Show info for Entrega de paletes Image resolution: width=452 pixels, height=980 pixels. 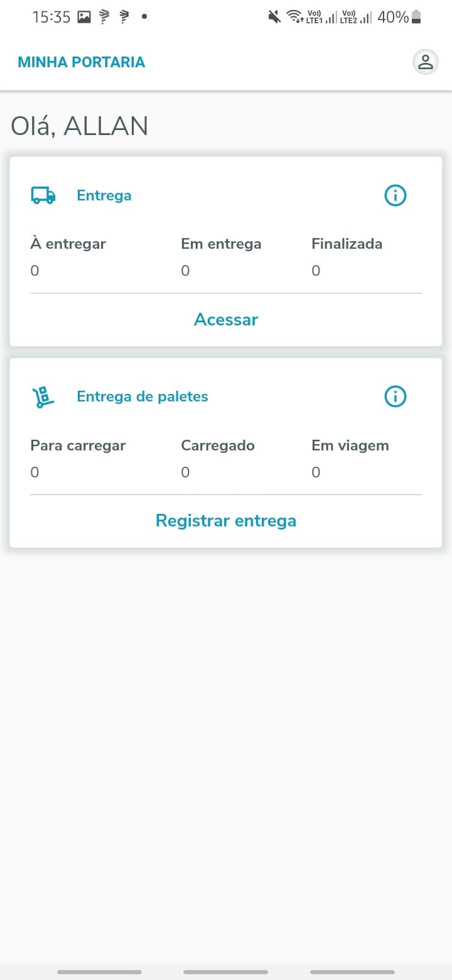(x=395, y=396)
